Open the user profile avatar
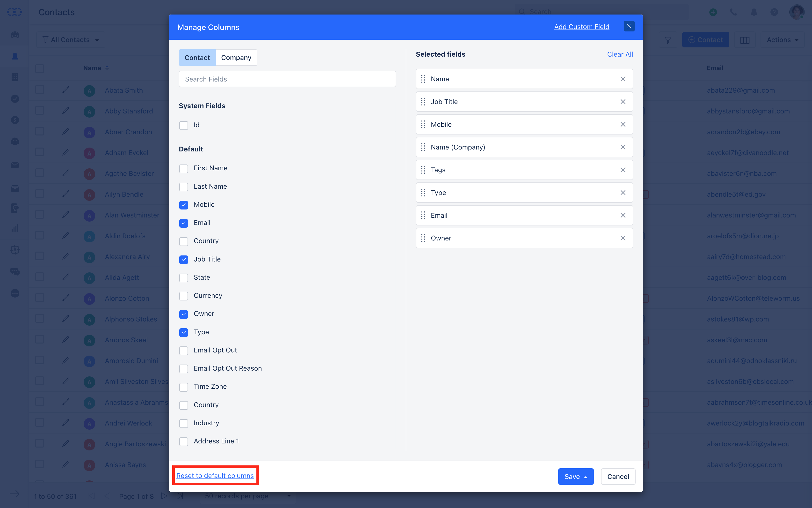 tap(797, 12)
